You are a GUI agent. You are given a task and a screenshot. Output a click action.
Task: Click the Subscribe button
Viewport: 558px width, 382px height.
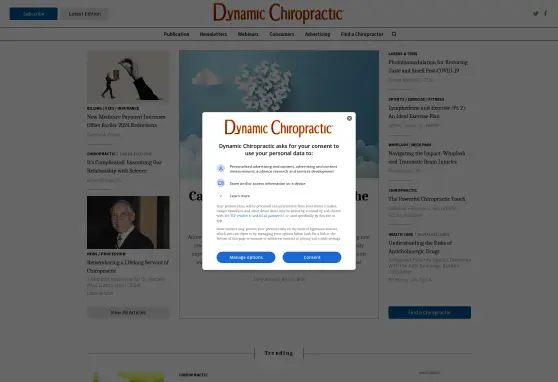tap(33, 14)
